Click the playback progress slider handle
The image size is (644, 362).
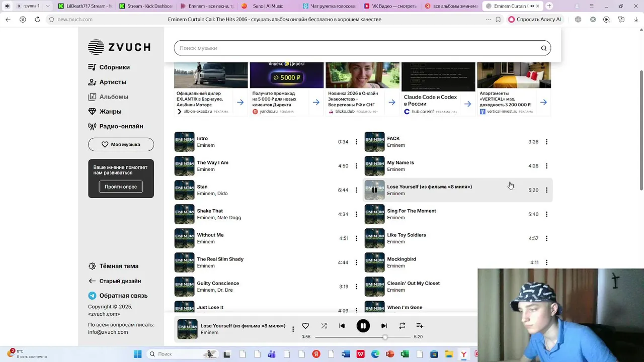385,337
